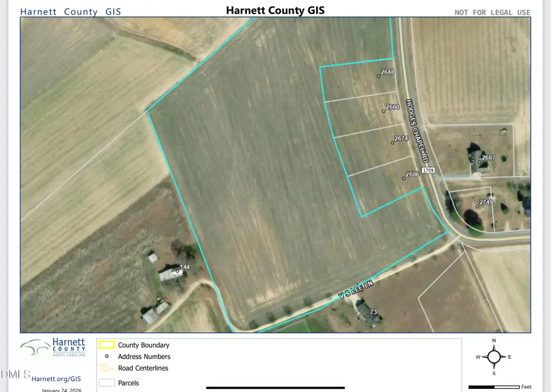Select address number 2749
Viewport: 551px width, 392px height.
[485, 202]
